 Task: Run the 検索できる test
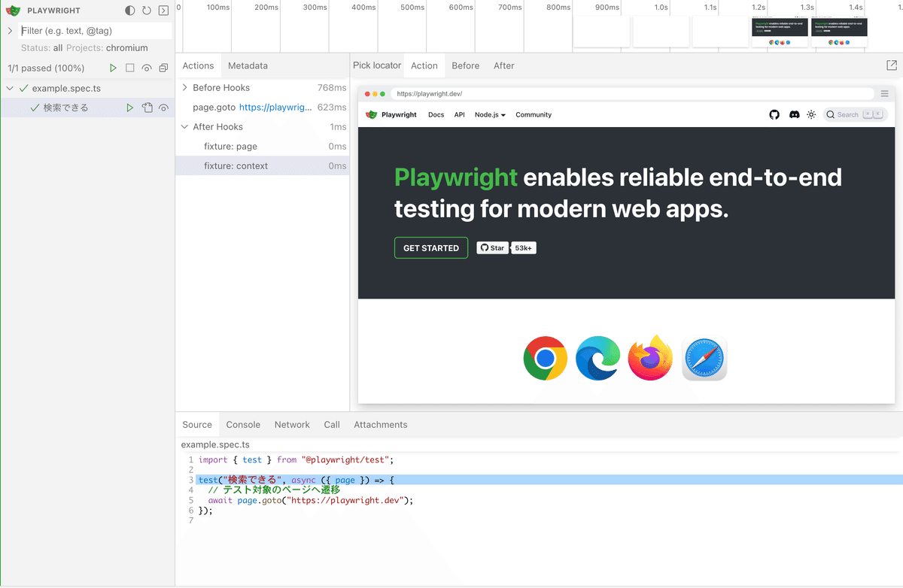click(x=130, y=108)
